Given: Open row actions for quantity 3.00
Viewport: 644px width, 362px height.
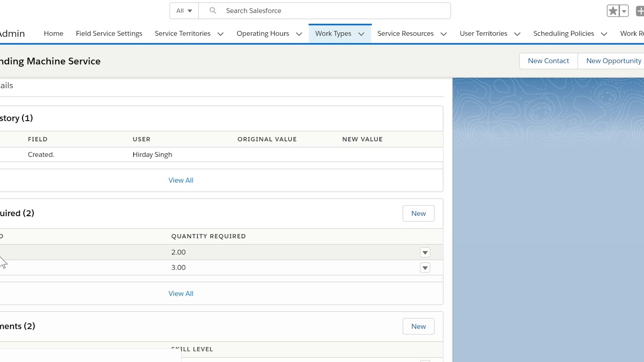Looking at the screenshot, I should coord(425,267).
